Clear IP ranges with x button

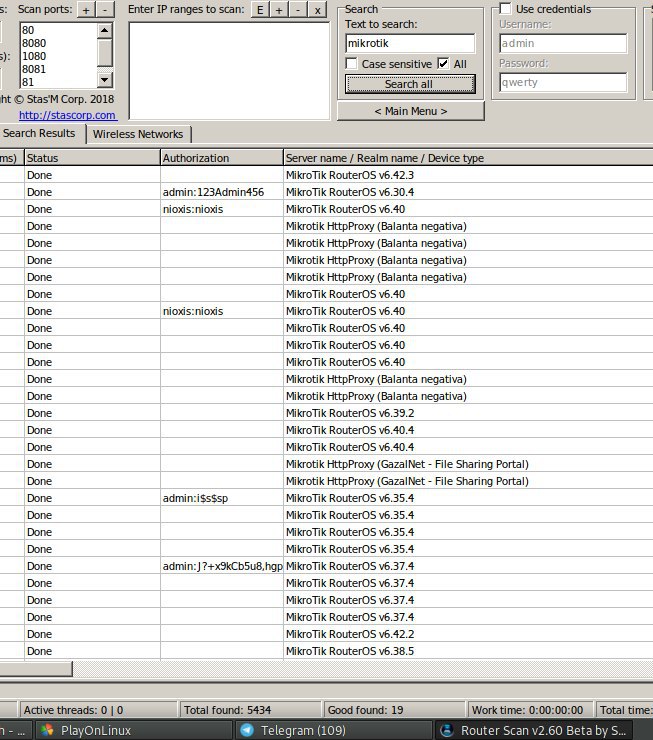[317, 9]
